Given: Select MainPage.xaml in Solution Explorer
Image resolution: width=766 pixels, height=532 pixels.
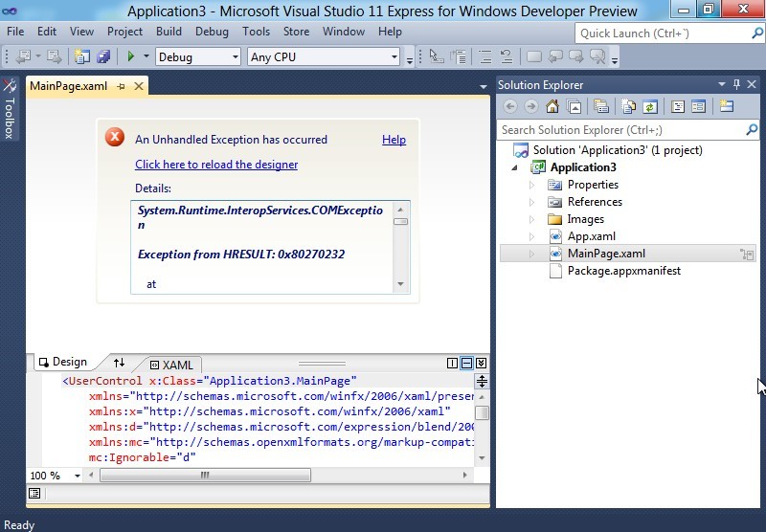Looking at the screenshot, I should pos(606,254).
